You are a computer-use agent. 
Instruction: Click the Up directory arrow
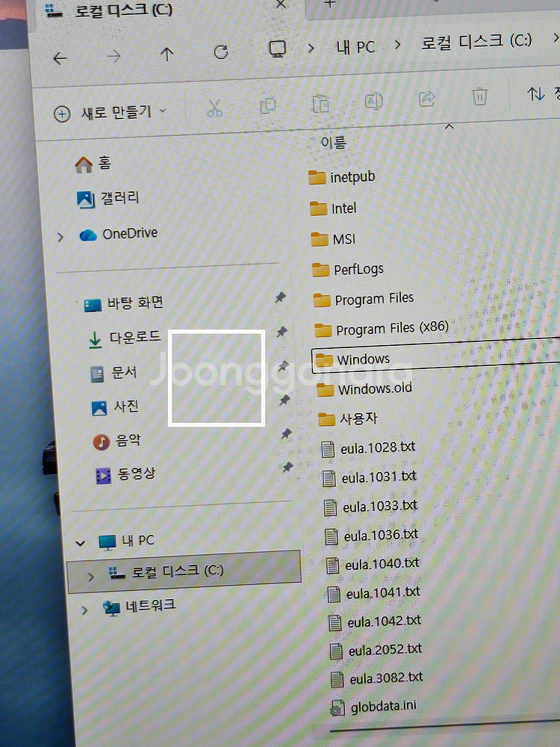coord(167,55)
